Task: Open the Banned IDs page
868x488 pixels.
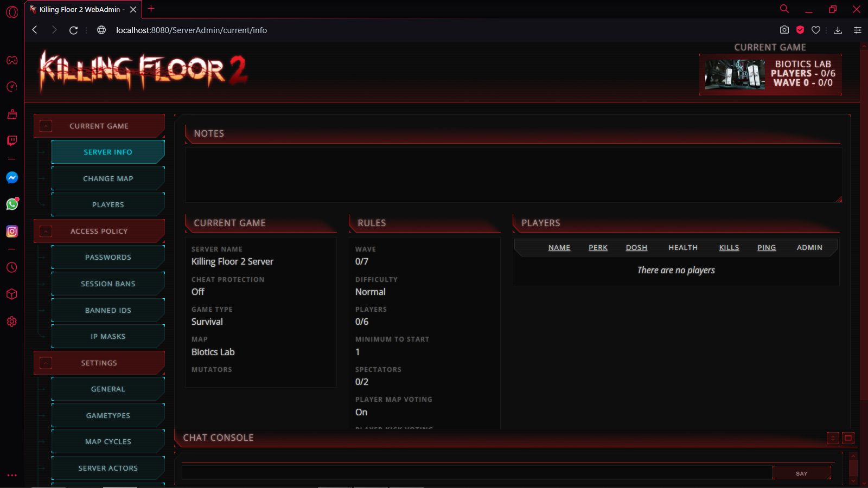Action: [108, 310]
